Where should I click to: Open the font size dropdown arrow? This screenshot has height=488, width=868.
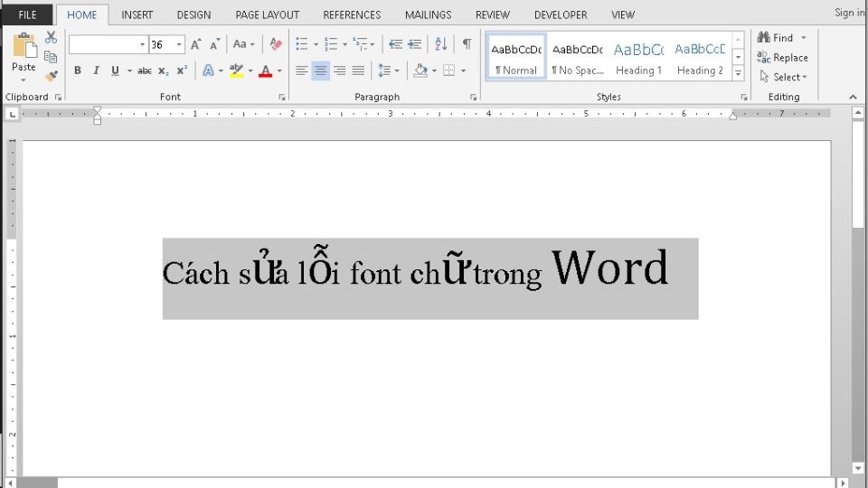point(179,45)
